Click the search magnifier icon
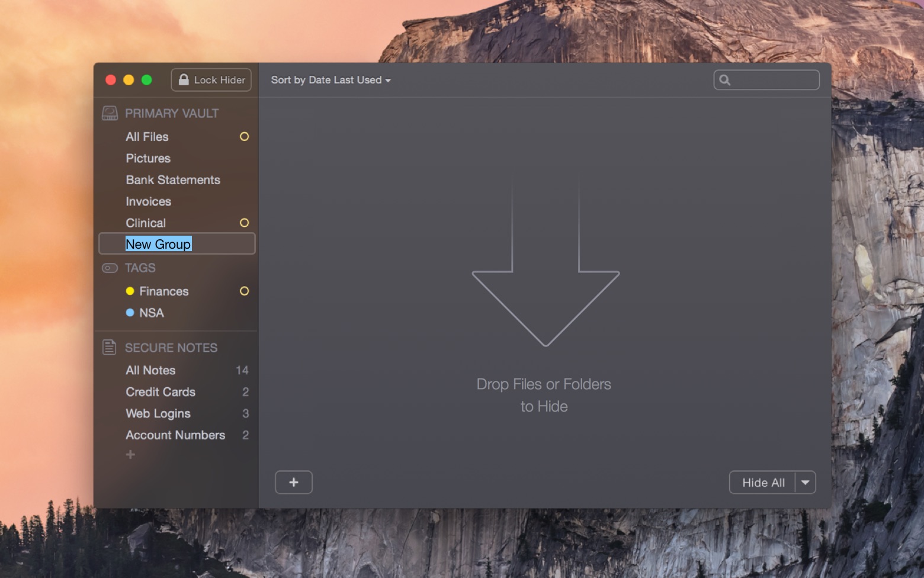This screenshot has height=578, width=924. point(724,80)
